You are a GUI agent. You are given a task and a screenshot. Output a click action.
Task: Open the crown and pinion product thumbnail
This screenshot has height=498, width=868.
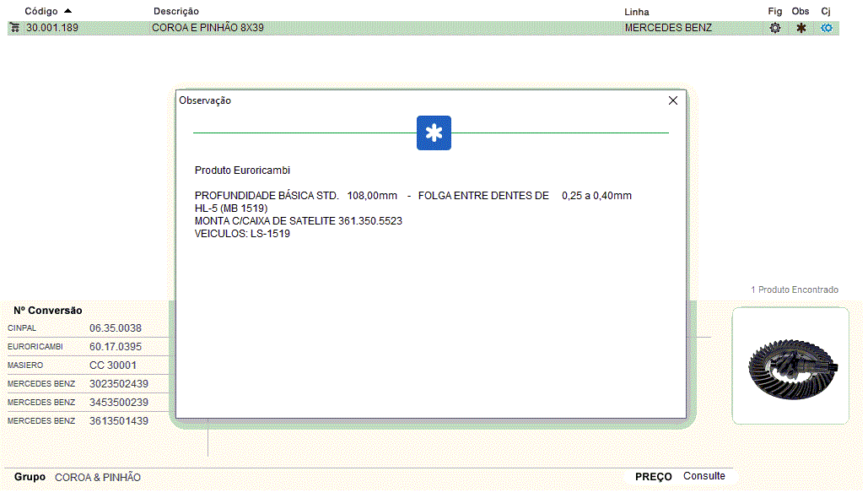[x=790, y=365]
